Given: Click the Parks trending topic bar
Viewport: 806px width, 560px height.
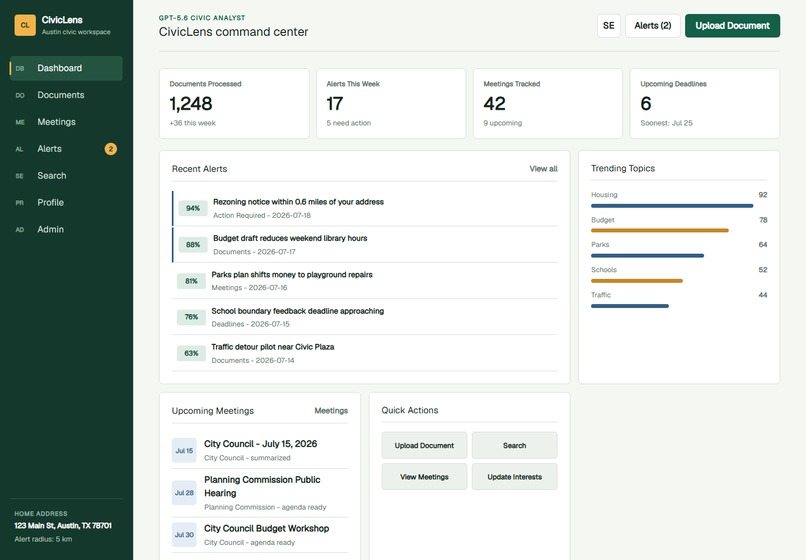Looking at the screenshot, I should (x=647, y=256).
